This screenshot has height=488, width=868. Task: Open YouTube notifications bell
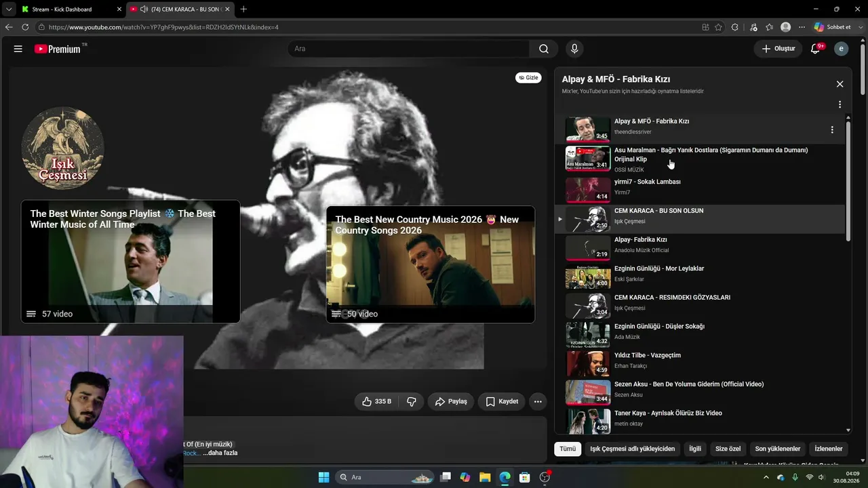click(x=816, y=49)
